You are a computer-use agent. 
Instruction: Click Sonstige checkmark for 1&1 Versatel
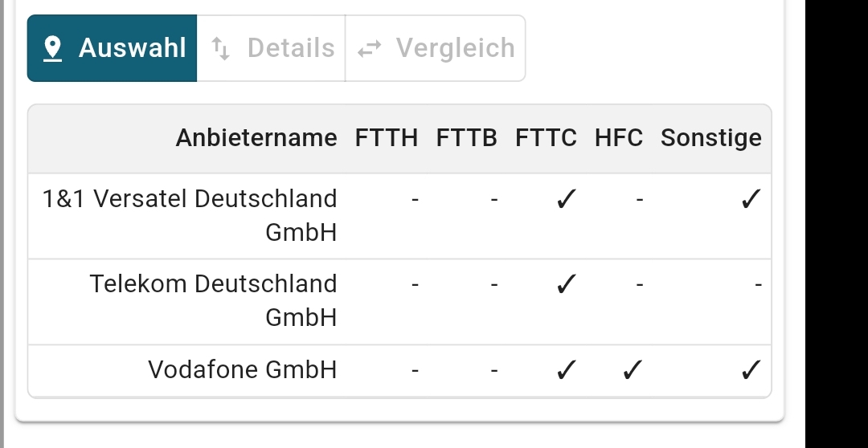[751, 199]
